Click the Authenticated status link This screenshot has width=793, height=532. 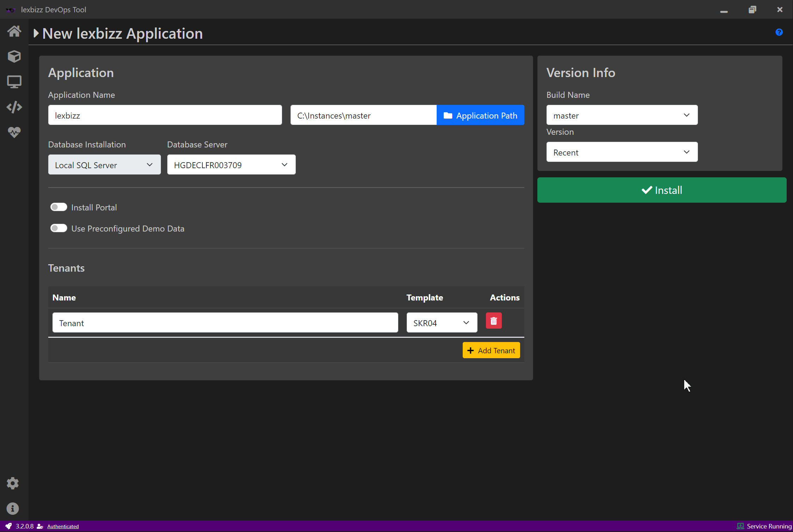pyautogui.click(x=63, y=526)
